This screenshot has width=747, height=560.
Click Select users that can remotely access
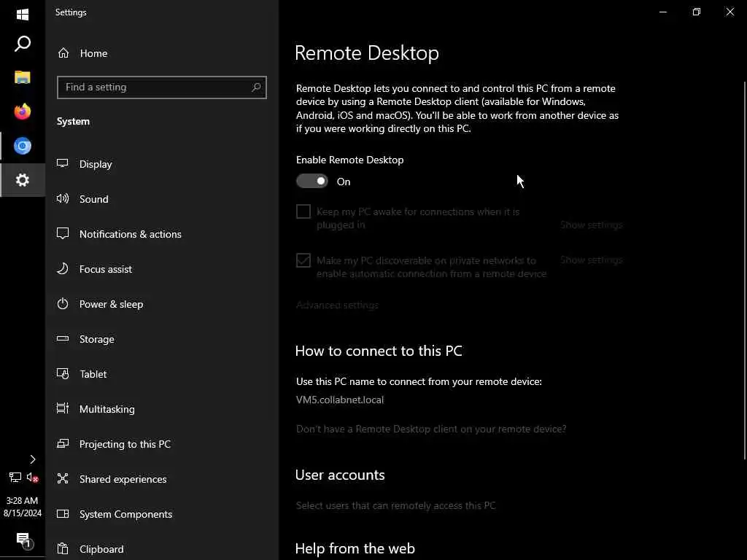tap(395, 505)
